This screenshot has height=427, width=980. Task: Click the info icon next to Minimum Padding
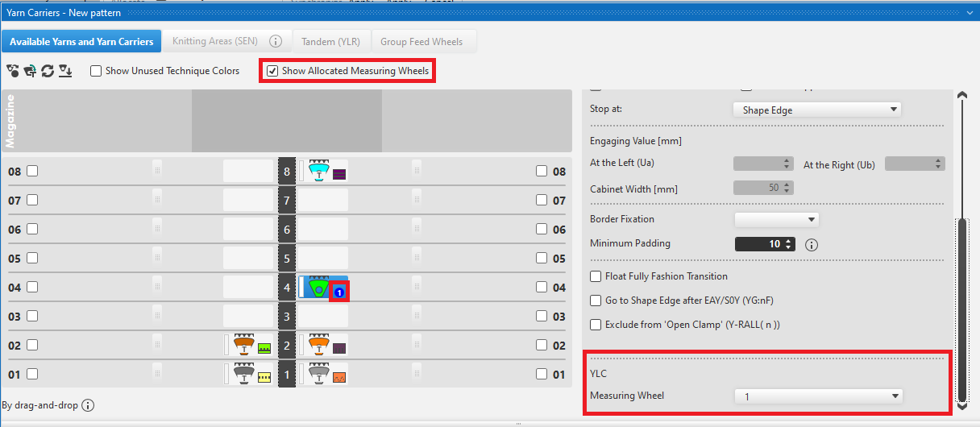point(812,244)
